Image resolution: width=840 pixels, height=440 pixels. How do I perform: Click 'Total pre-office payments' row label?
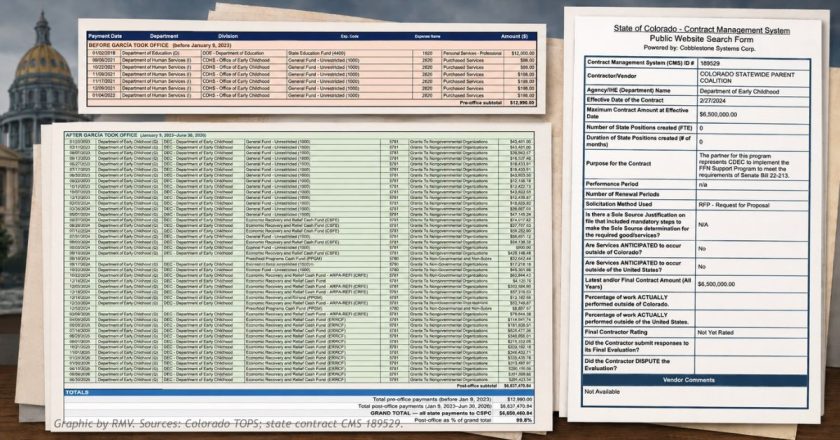(x=432, y=399)
